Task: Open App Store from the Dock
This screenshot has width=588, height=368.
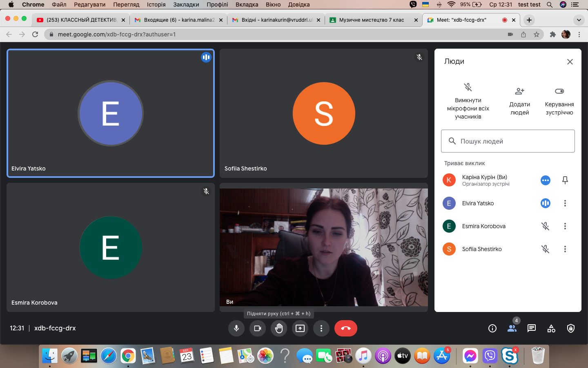Action: pyautogui.click(x=442, y=356)
